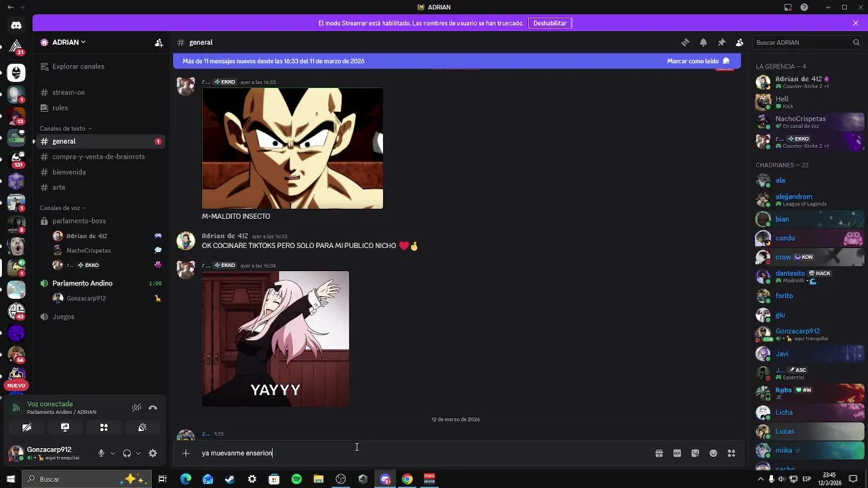Open Discord direct messages home icon

(16, 25)
